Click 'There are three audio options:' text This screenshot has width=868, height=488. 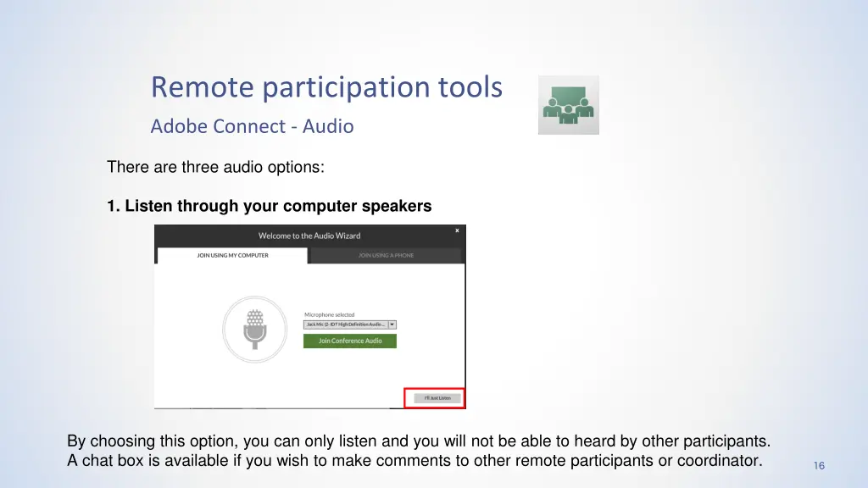(215, 167)
